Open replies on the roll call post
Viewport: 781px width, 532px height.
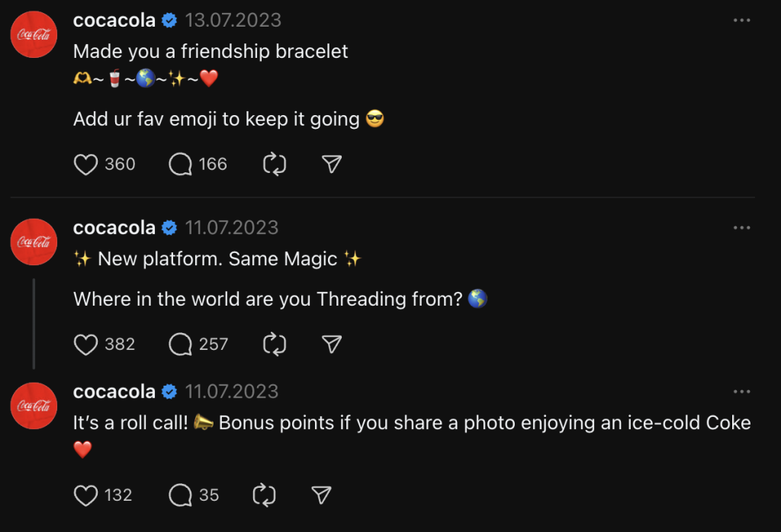pyautogui.click(x=180, y=495)
